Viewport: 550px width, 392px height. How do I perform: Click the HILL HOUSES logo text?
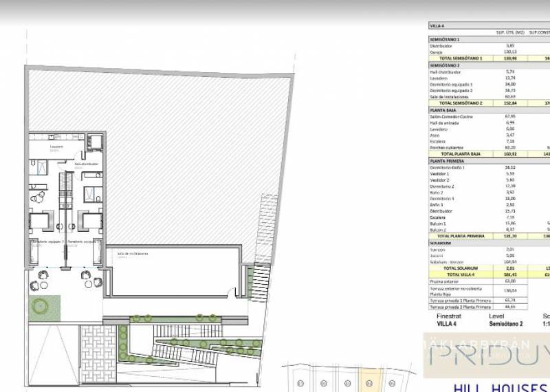pyautogui.click(x=500, y=385)
